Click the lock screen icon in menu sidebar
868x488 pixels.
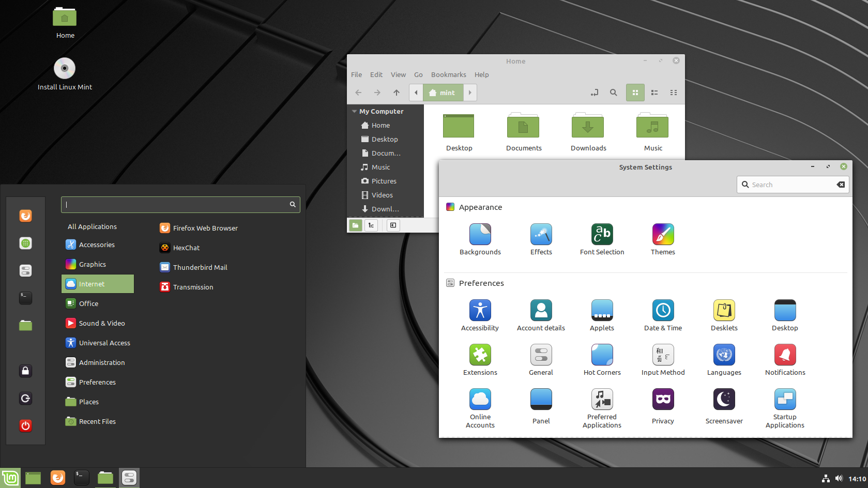click(x=25, y=371)
